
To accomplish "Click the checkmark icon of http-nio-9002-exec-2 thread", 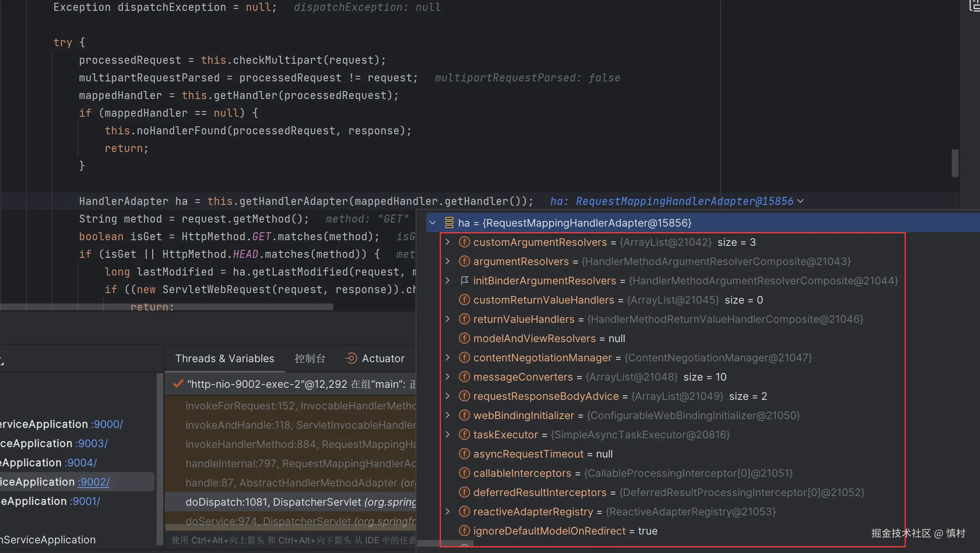I will [x=178, y=384].
